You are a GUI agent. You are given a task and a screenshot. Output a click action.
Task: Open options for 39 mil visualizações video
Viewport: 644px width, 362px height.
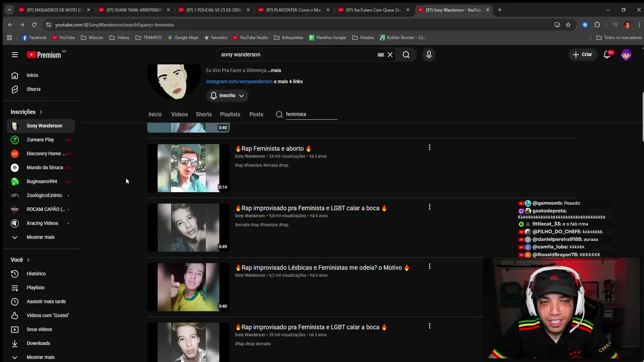click(429, 326)
